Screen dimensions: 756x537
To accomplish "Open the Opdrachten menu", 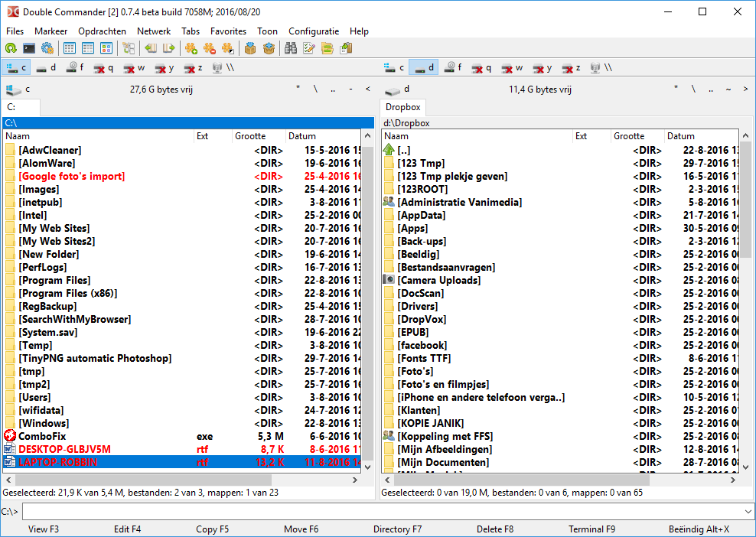I will pyautogui.click(x=103, y=31).
